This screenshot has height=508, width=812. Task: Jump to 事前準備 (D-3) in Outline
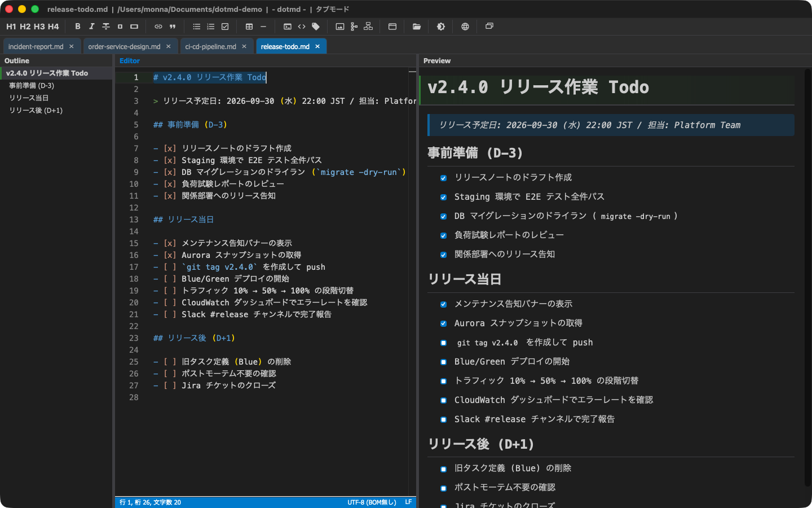coord(56,86)
